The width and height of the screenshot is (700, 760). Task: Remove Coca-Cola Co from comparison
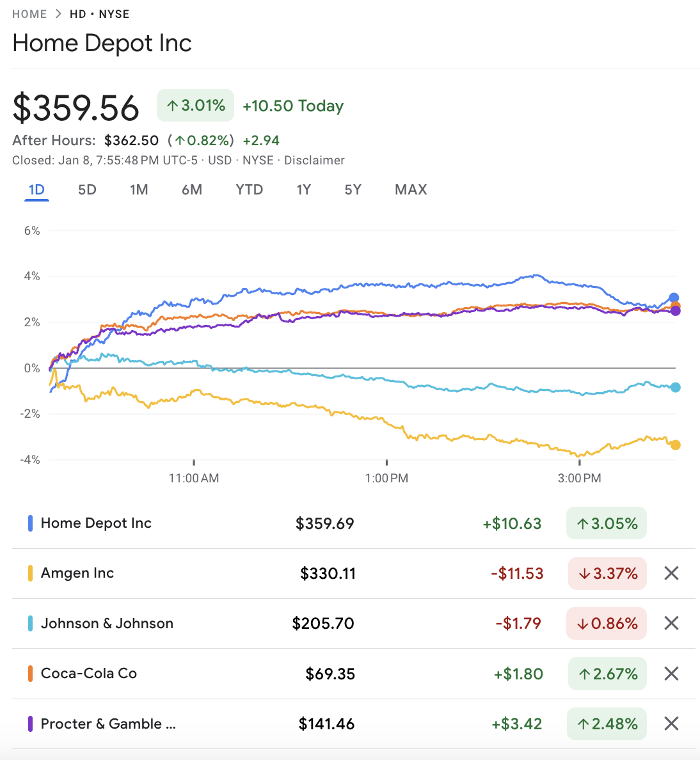(671, 674)
